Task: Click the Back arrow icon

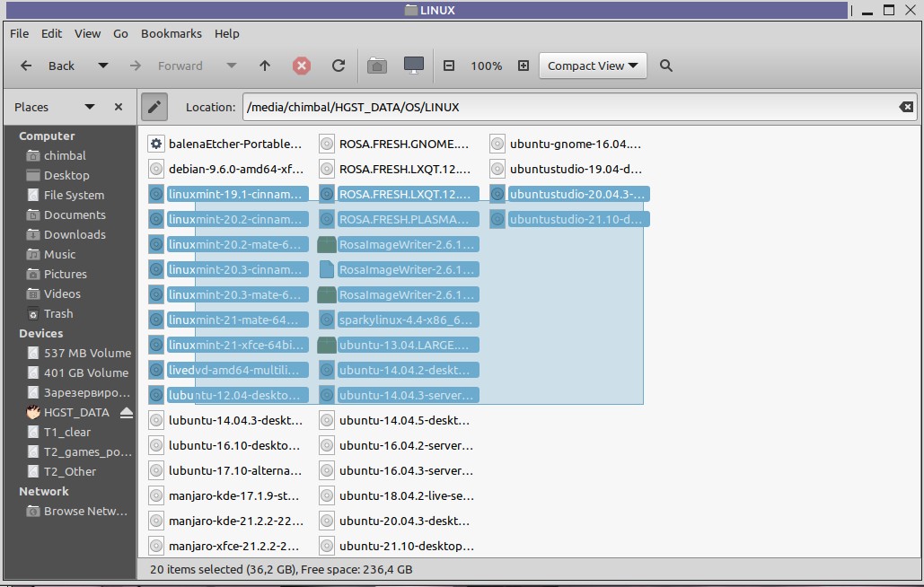Action: click(26, 66)
